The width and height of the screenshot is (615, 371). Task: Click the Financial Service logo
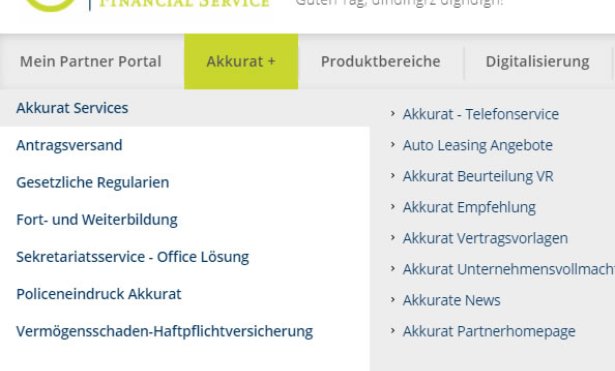click(147, 5)
